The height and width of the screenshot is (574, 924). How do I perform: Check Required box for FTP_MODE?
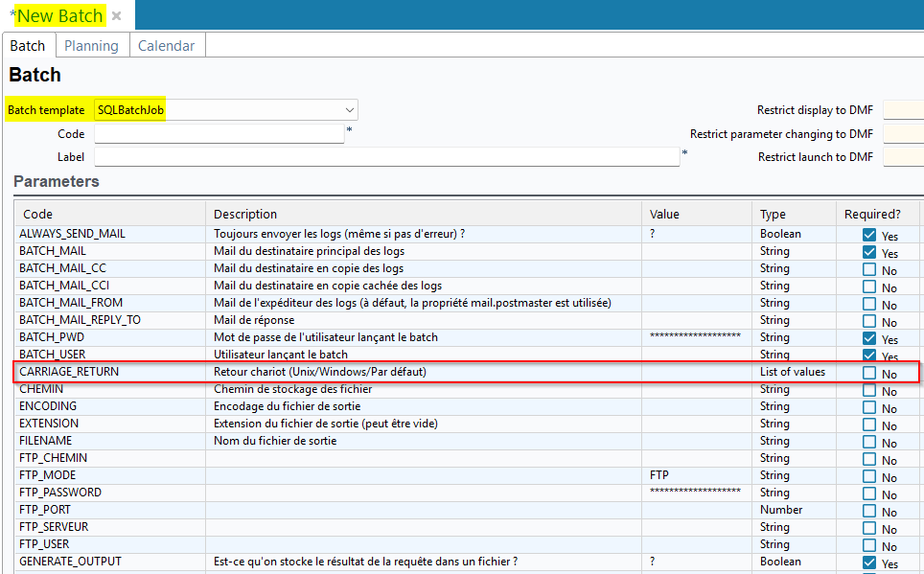(x=869, y=476)
